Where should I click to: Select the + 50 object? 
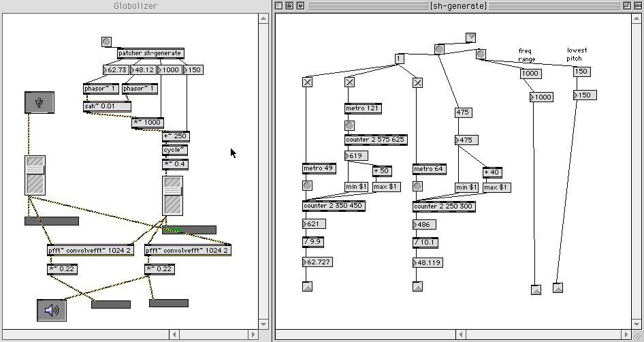(x=383, y=171)
